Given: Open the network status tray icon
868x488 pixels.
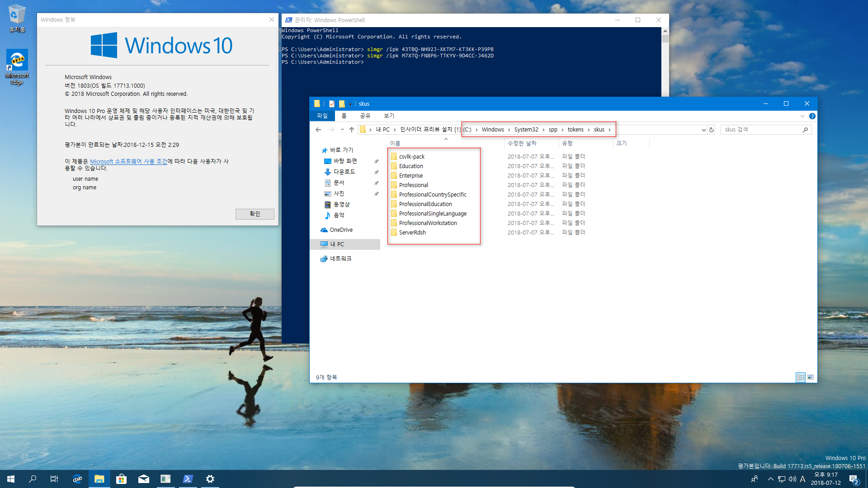Looking at the screenshot, I should [x=782, y=479].
